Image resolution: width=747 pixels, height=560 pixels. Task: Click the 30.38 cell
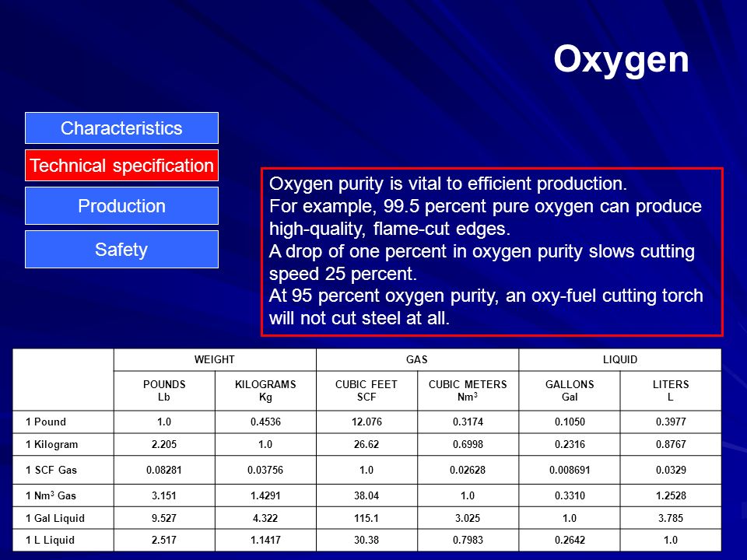(x=366, y=540)
